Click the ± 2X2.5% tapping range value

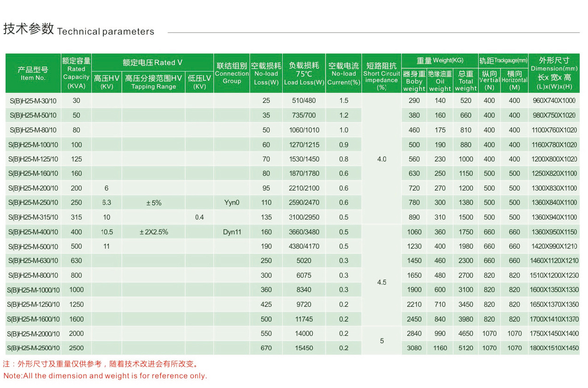point(154,232)
